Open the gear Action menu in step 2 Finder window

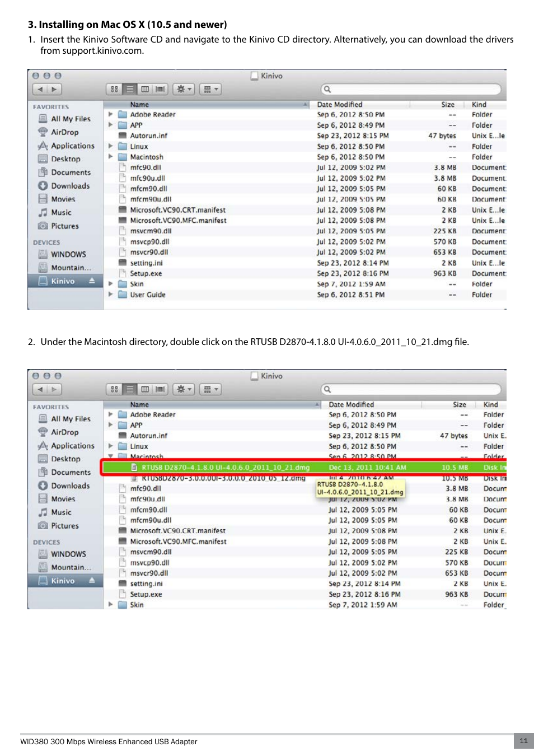coord(184,389)
